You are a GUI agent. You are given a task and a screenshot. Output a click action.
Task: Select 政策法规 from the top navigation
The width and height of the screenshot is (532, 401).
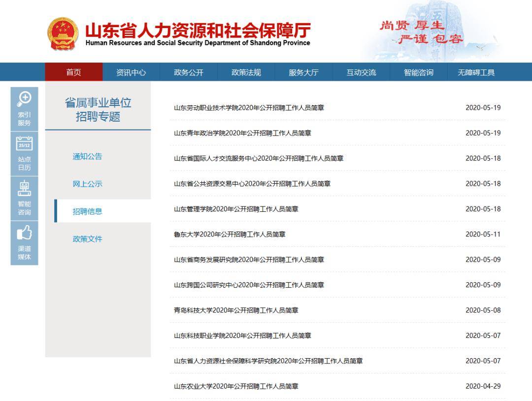pyautogui.click(x=245, y=72)
